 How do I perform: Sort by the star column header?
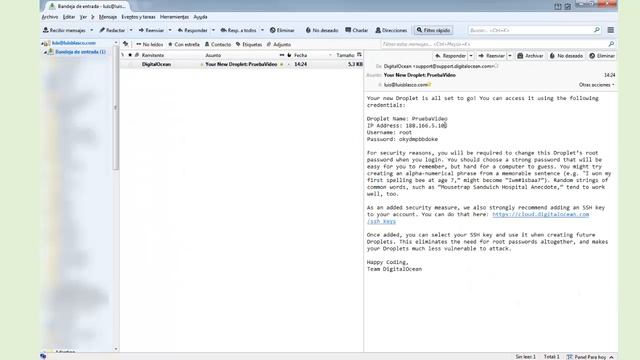130,55
